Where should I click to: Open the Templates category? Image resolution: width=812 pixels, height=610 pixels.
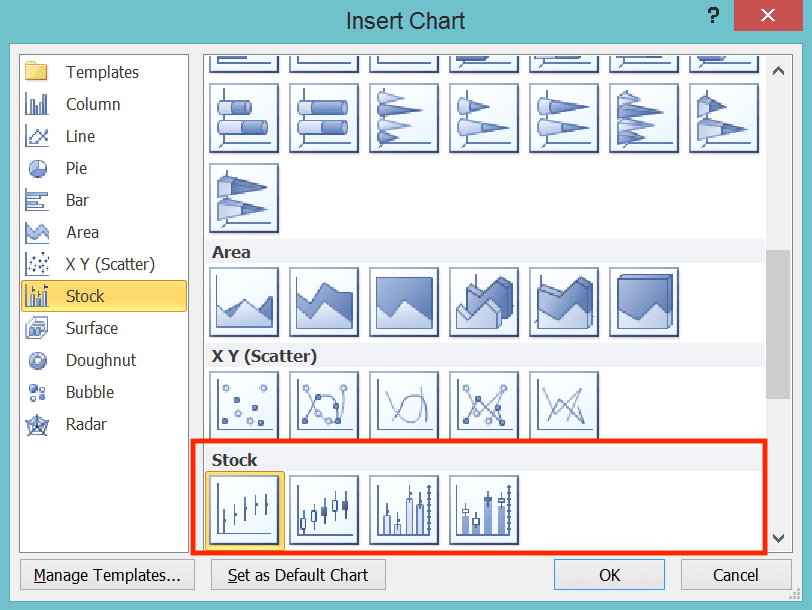pyautogui.click(x=104, y=72)
